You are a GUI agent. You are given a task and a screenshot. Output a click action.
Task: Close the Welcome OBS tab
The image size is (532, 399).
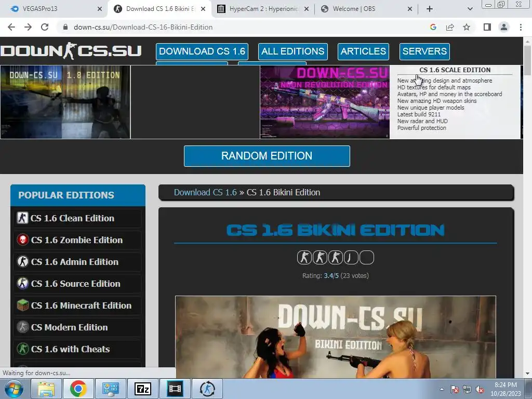pos(410,9)
